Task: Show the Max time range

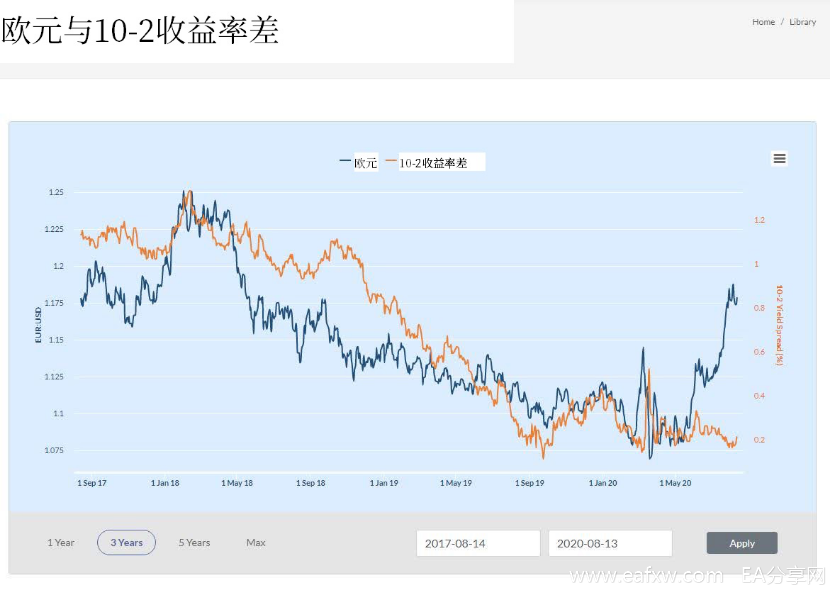Action: 256,543
